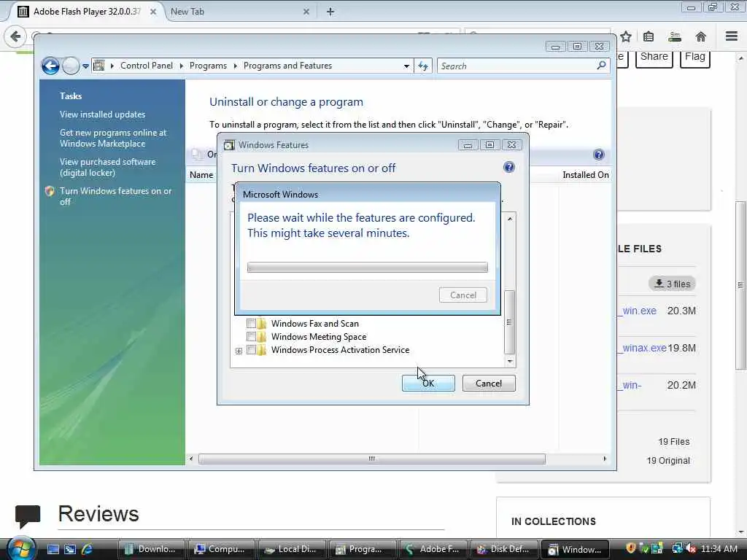Open the browser bookmarks list icon

(x=649, y=36)
